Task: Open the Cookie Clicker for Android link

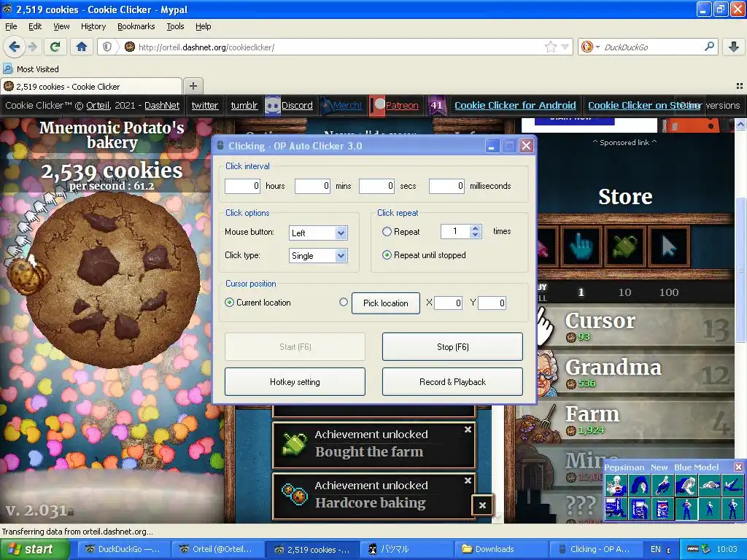Action: point(515,105)
